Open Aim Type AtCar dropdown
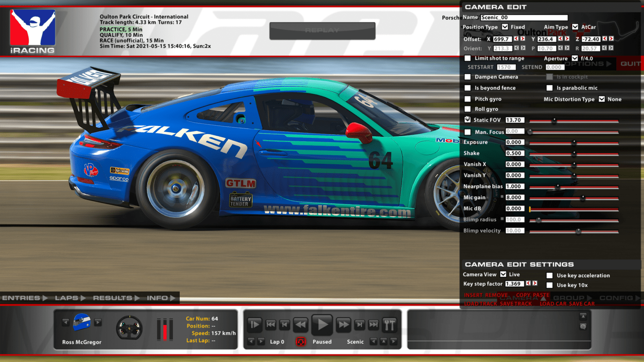The width and height of the screenshot is (644, 362). [575, 27]
